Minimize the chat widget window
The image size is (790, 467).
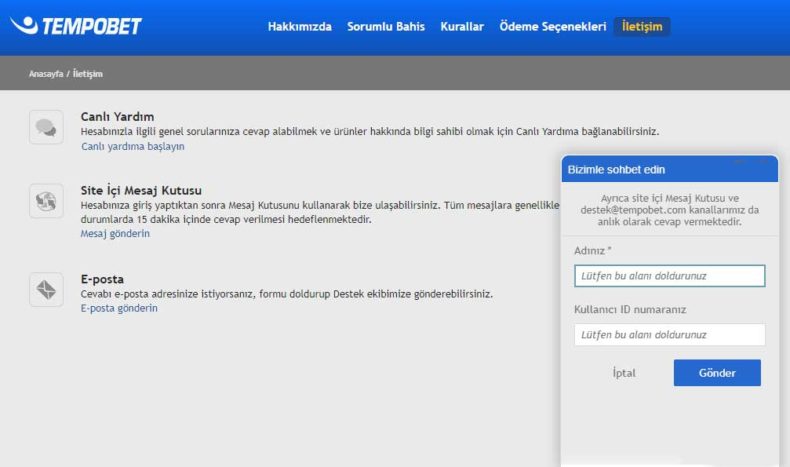click(739, 161)
